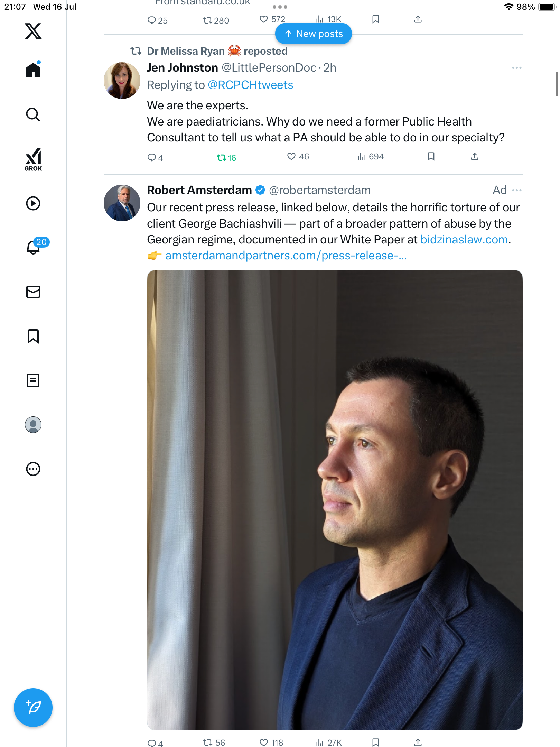Bookmark Jen Johnston's post
The width and height of the screenshot is (560, 747).
pyautogui.click(x=431, y=157)
